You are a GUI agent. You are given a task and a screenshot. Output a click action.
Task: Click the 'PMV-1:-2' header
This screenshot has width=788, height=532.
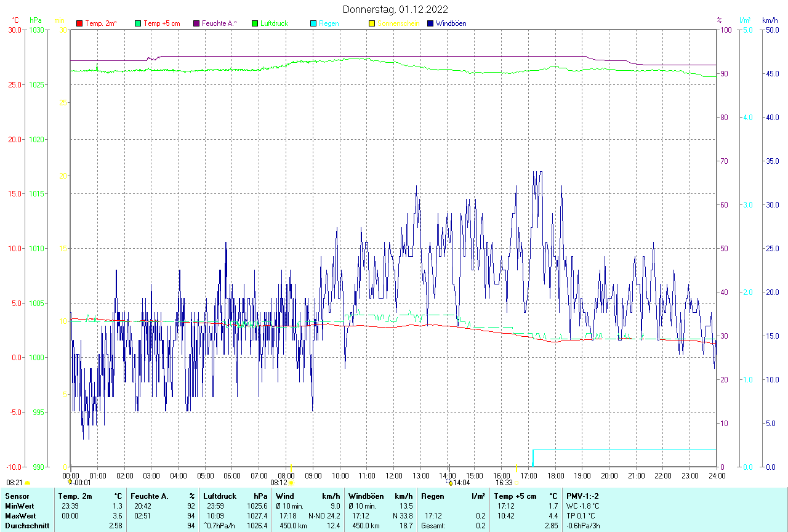[582, 496]
